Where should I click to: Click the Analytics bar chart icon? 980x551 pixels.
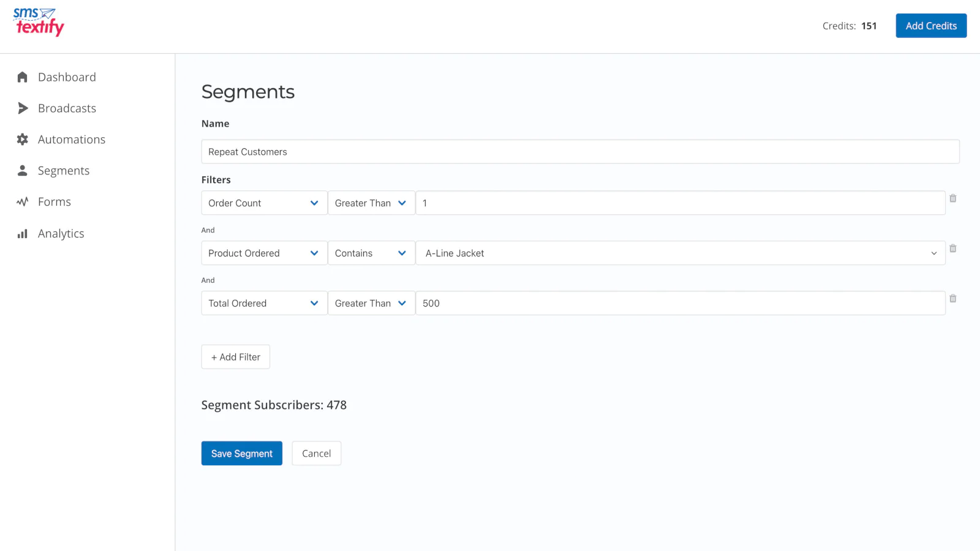pos(23,234)
